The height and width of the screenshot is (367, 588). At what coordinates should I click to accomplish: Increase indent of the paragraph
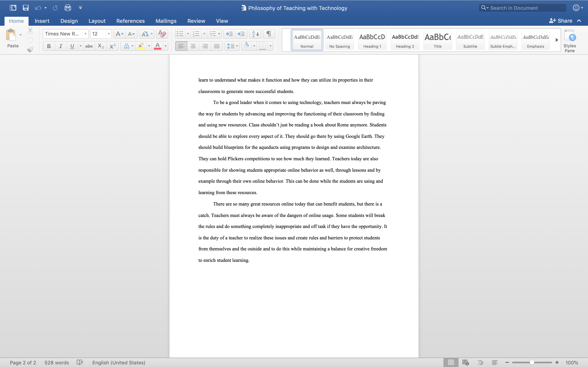[x=241, y=34]
